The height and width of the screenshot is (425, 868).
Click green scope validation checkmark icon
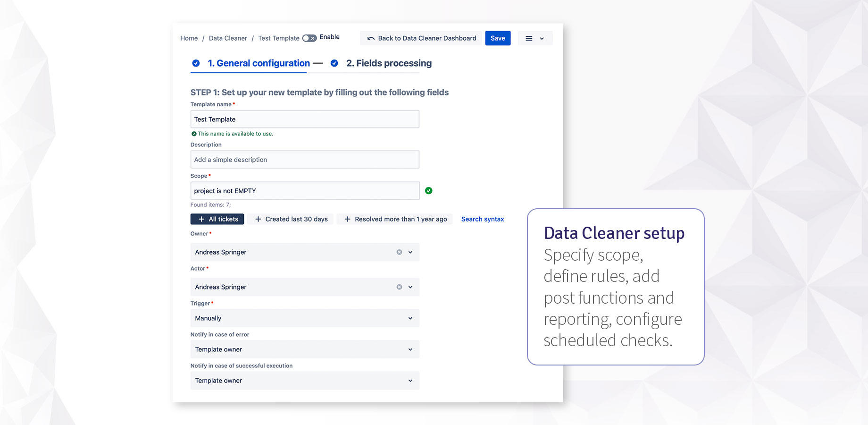[x=428, y=191]
